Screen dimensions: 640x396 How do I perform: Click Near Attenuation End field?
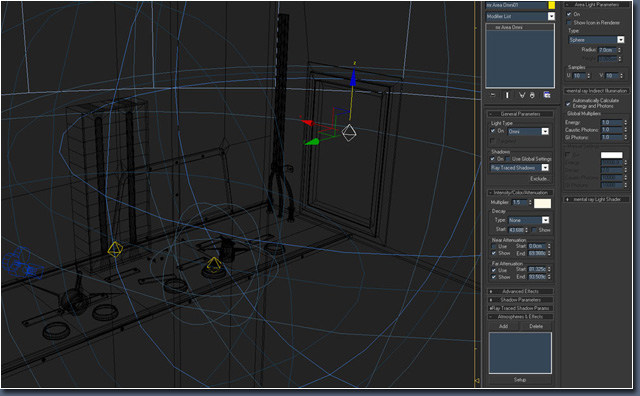click(x=537, y=253)
